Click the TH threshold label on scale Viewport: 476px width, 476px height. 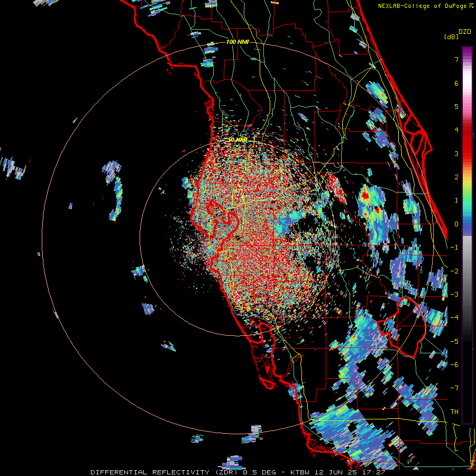(x=454, y=412)
